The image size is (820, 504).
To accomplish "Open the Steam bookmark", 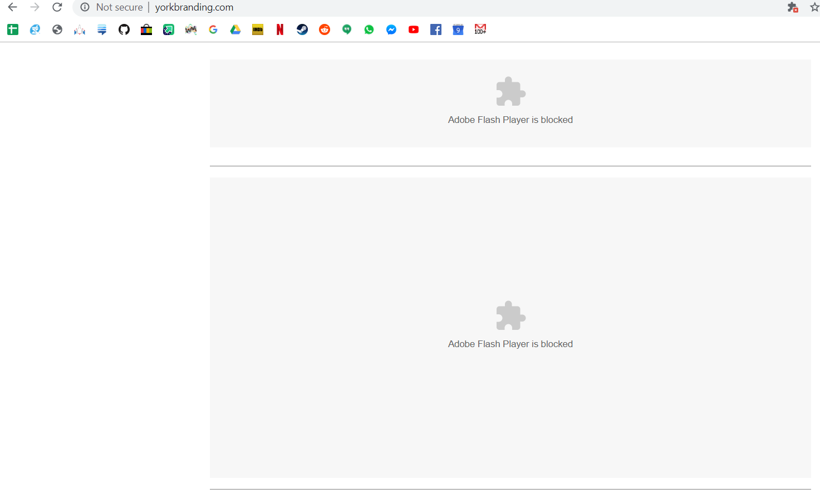I will [x=302, y=29].
